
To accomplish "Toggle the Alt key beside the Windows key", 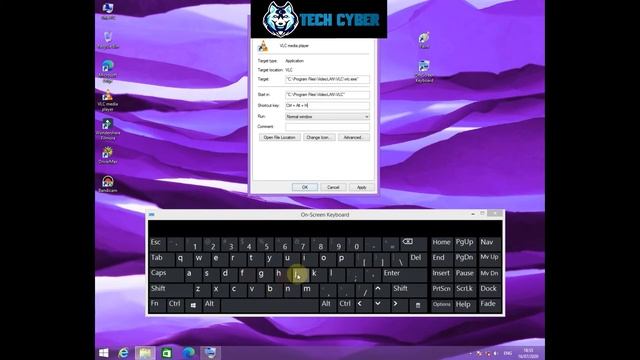I will pos(211,305).
